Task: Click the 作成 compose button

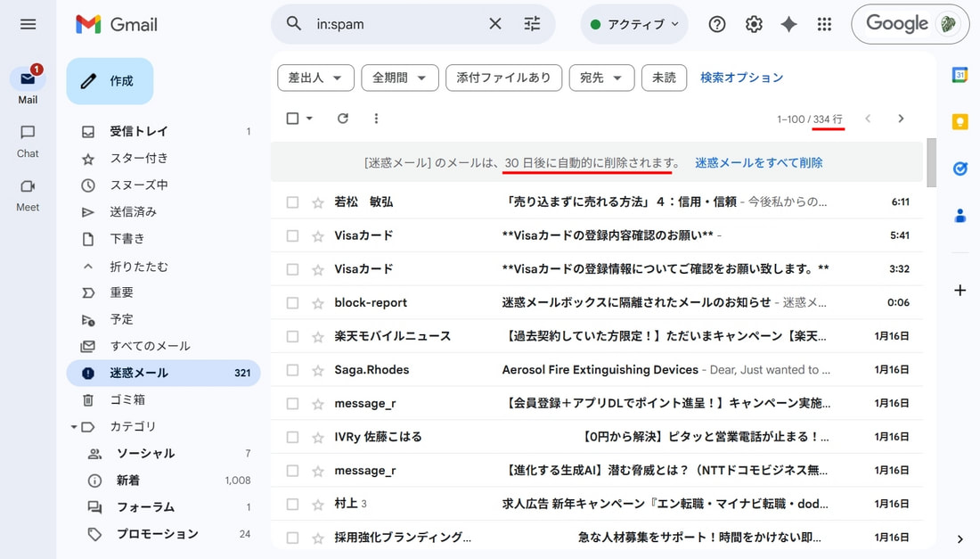Action: point(110,81)
